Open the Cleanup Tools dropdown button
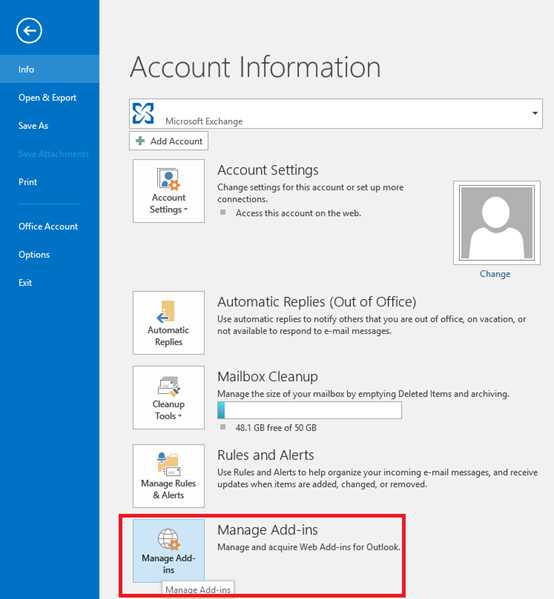The height and width of the screenshot is (599, 554). 168,398
